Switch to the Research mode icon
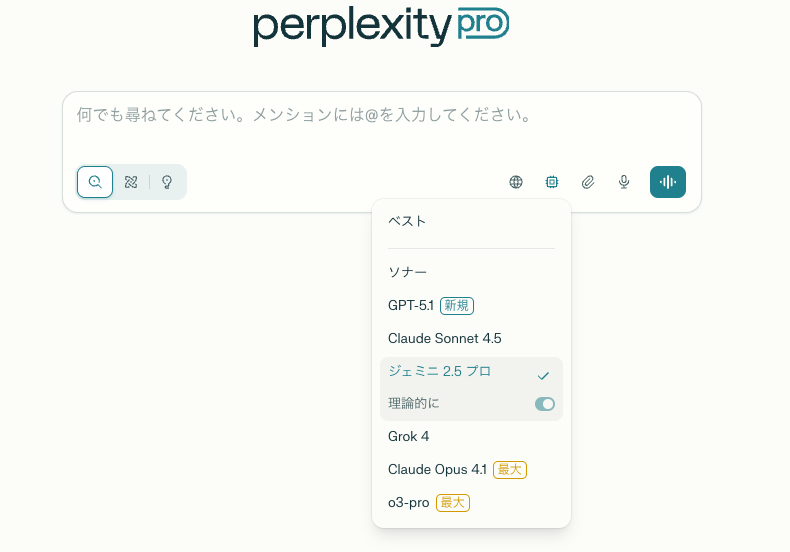 (131, 182)
